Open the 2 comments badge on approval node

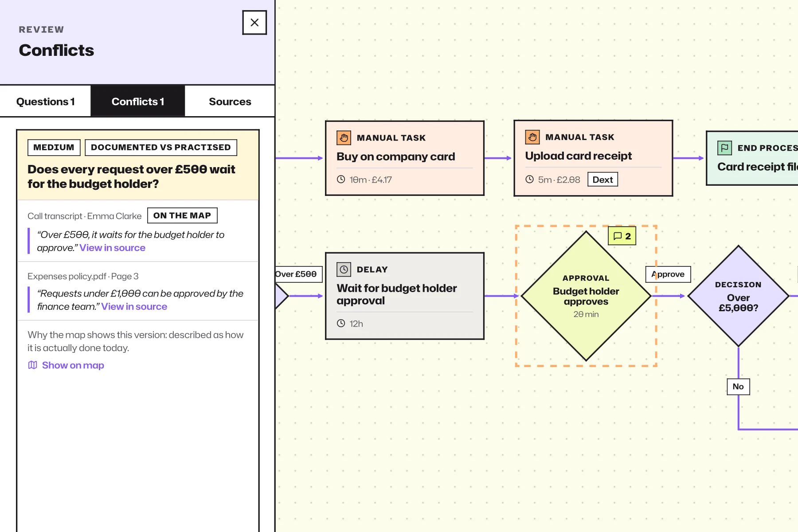[622, 236]
